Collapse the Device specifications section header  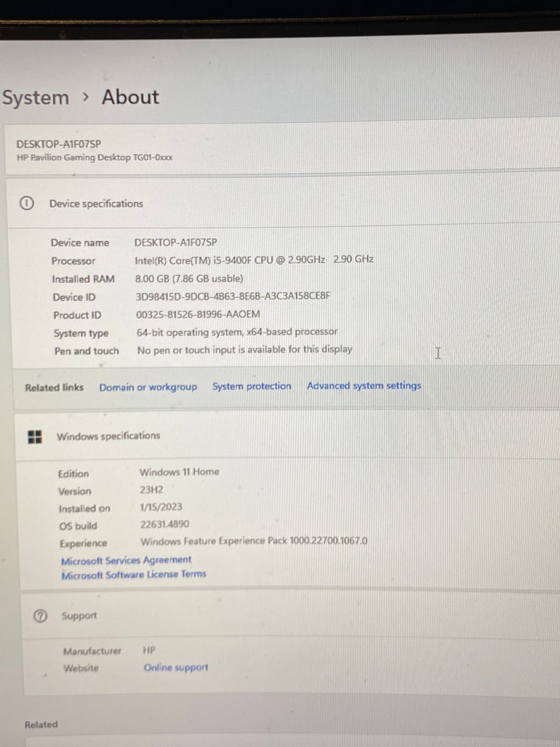pyautogui.click(x=283, y=203)
